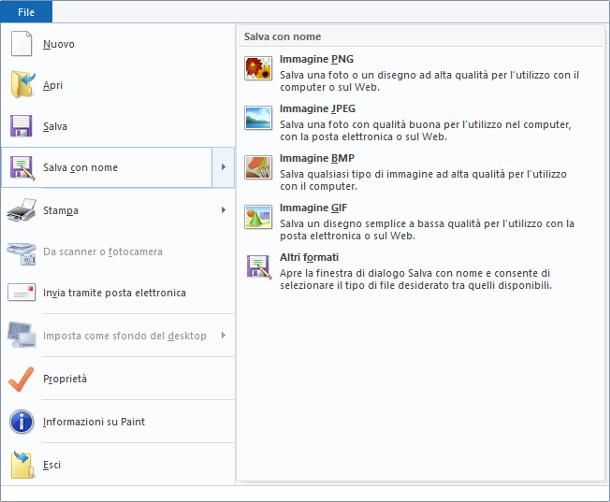Click the blue info circle icon
The width and height of the screenshot is (610, 502).
click(x=21, y=421)
